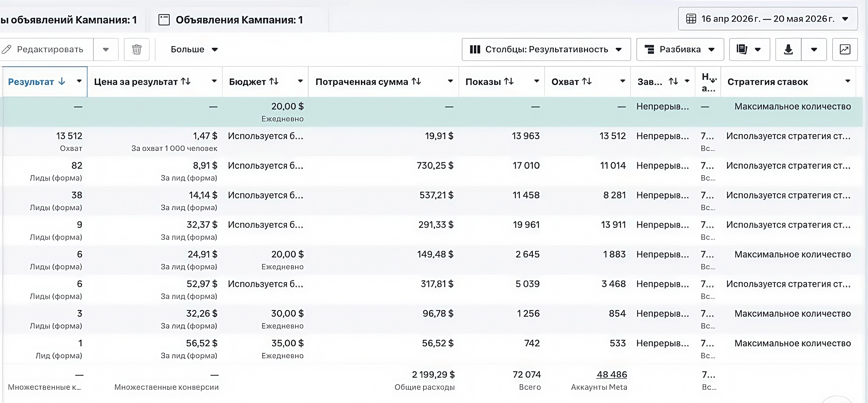Click the 8 281 reach cell
868x403 pixels.
(x=614, y=195)
